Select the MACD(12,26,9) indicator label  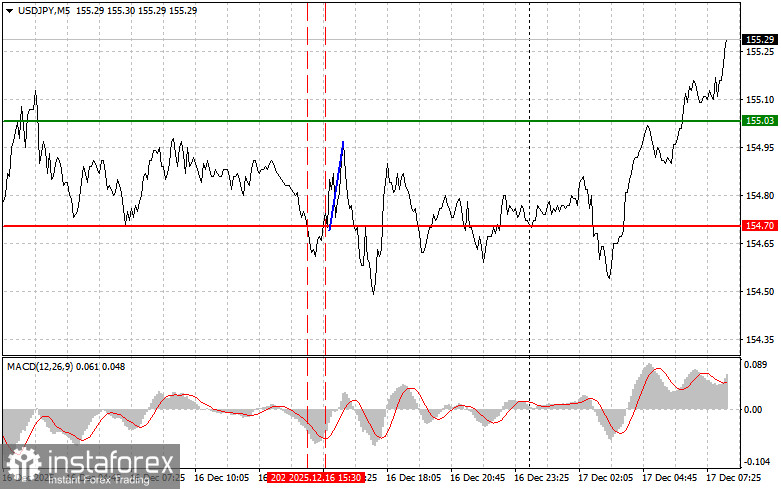click(40, 367)
